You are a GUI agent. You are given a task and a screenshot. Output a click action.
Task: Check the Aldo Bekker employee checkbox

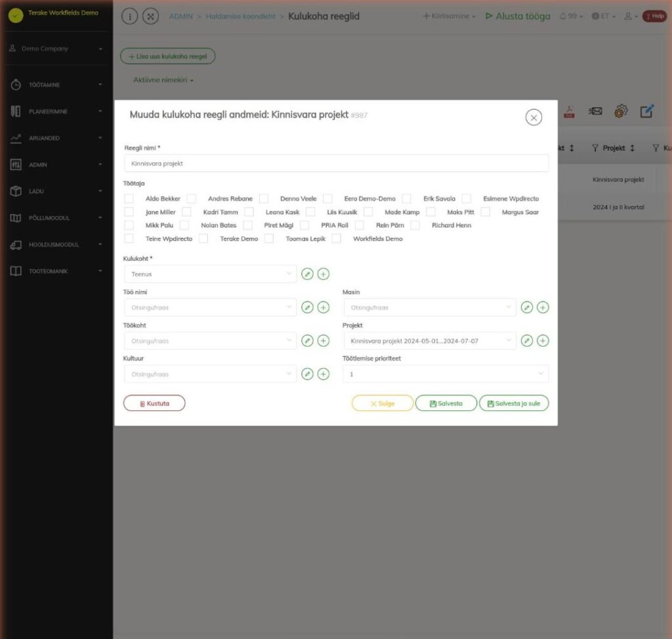(129, 198)
